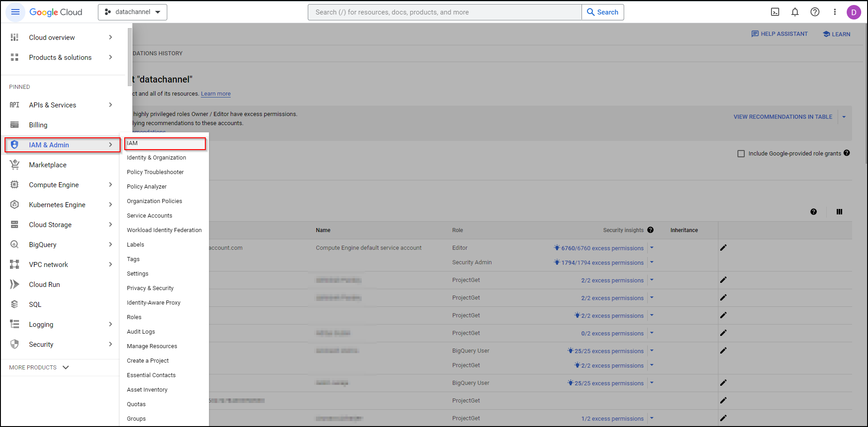Viewport: 868px width, 427px height.
Task: Click the BigQuery icon
Action: (x=15, y=244)
